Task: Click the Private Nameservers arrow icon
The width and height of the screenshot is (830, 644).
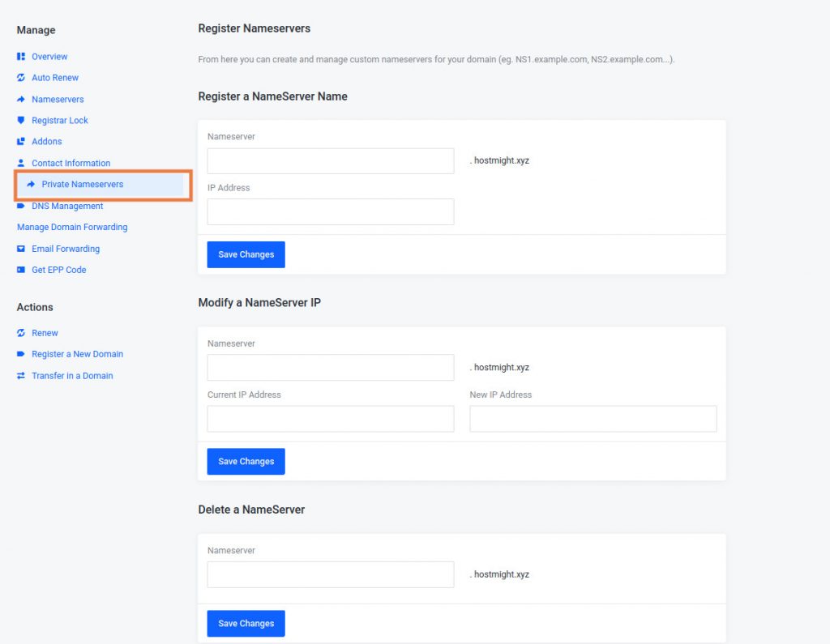Action: [x=31, y=184]
